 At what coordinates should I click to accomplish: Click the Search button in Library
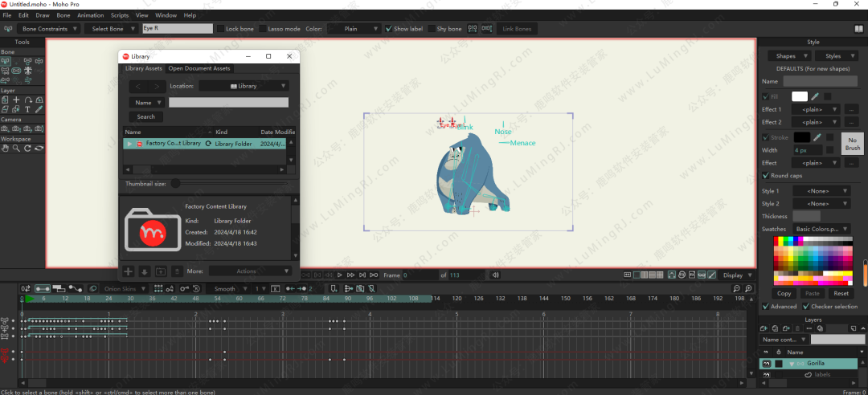[x=145, y=116]
